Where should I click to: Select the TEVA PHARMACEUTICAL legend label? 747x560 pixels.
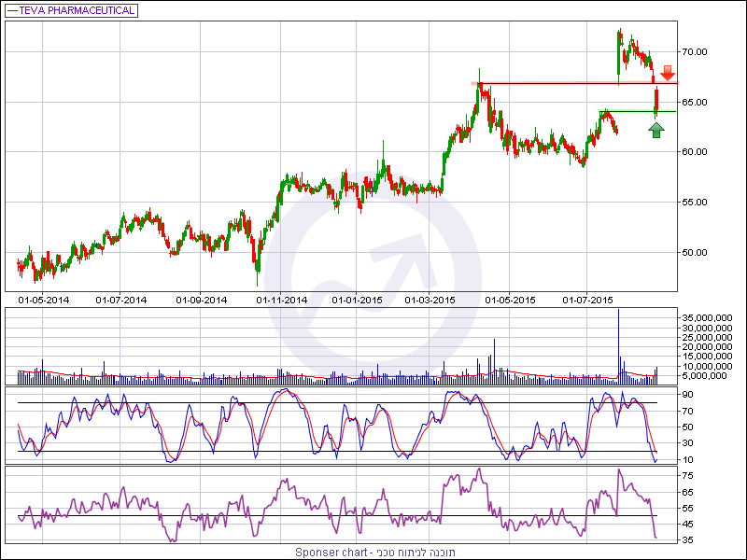[71, 10]
